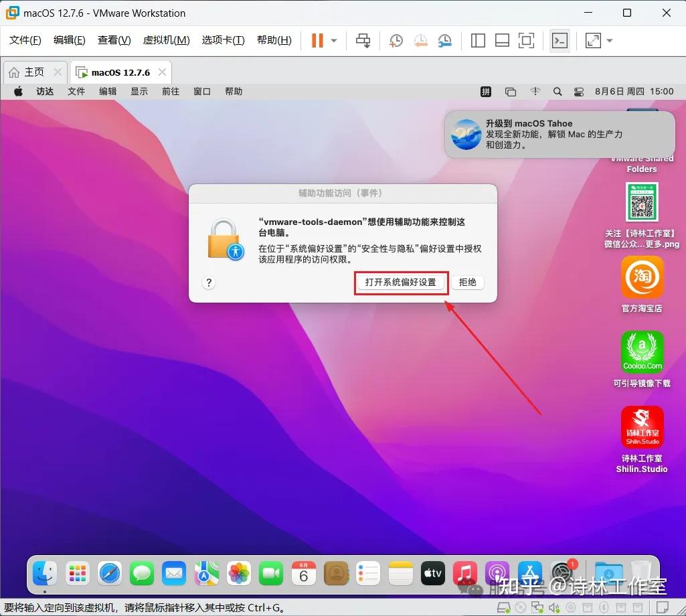This screenshot has height=616, width=686.
Task: Open the 查看(V) menu
Action: [x=114, y=40]
